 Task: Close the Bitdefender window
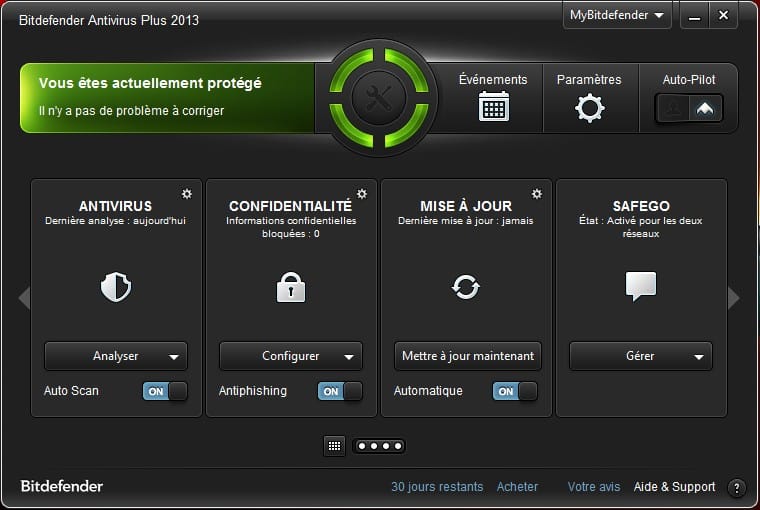723,16
